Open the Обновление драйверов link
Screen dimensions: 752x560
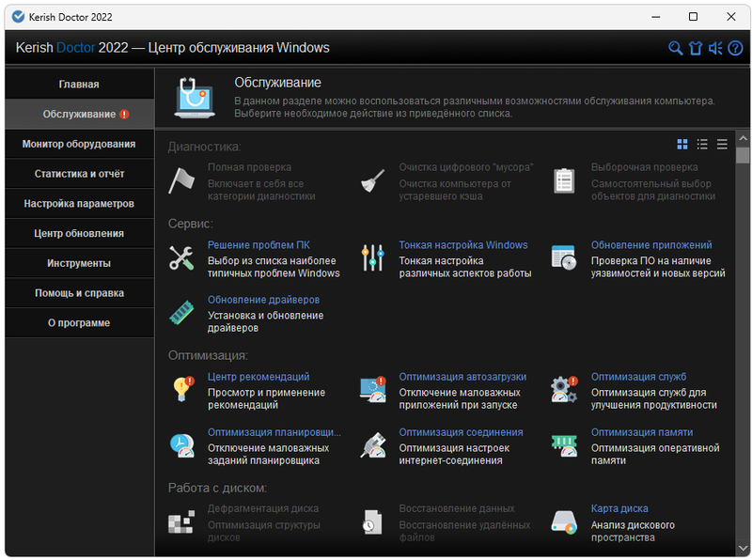click(x=263, y=300)
